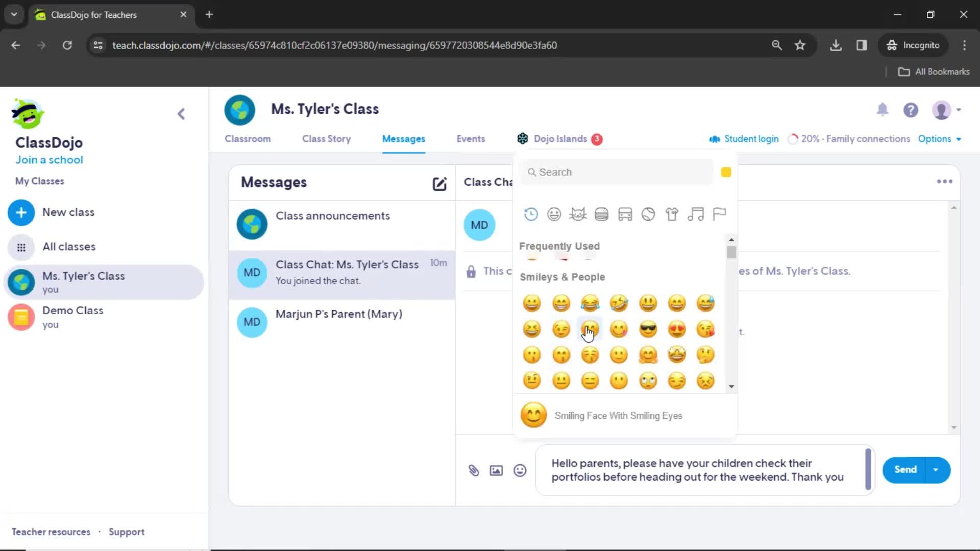This screenshot has width=980, height=551.
Task: Open the Send button dropdown arrow
Action: [936, 470]
